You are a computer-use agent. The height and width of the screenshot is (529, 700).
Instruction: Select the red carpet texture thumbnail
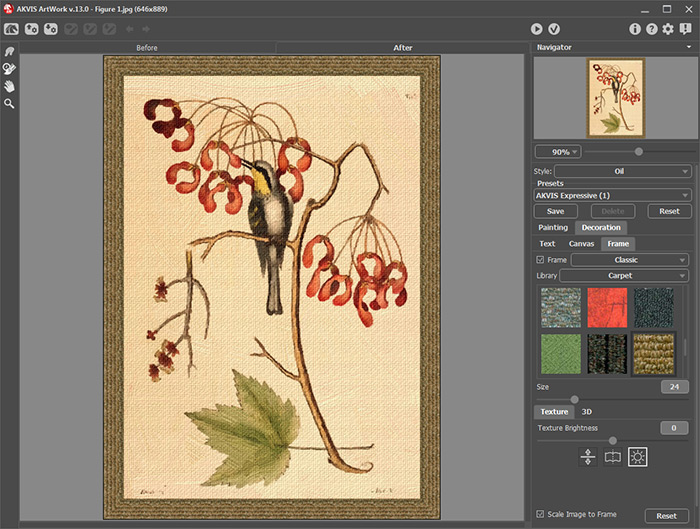pos(605,307)
